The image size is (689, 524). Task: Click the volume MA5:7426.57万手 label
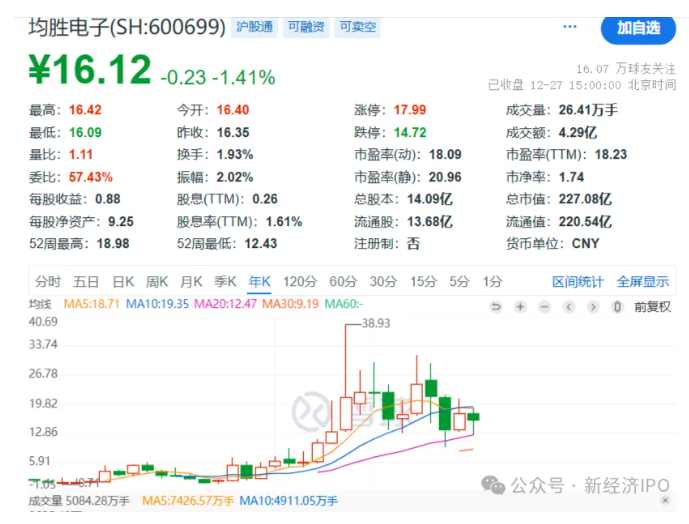pyautogui.click(x=188, y=501)
